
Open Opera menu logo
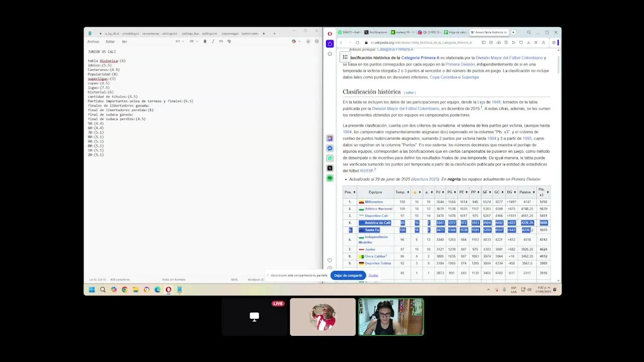coord(330,34)
